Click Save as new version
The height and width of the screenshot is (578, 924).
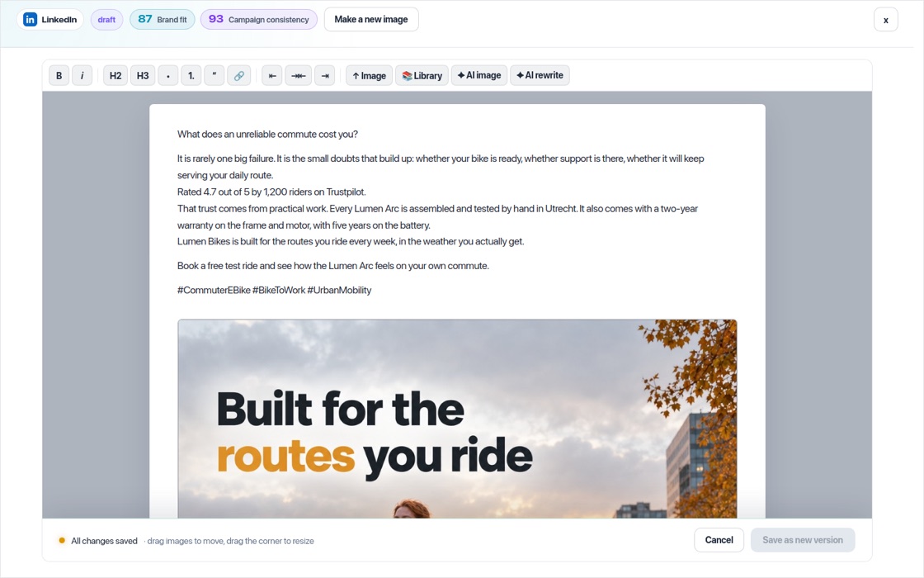803,540
